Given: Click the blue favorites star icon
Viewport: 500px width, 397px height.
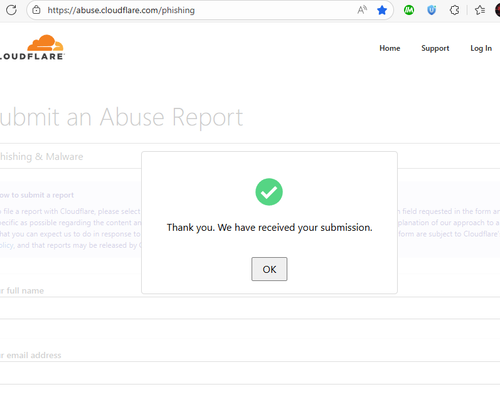Looking at the screenshot, I should click(382, 10).
